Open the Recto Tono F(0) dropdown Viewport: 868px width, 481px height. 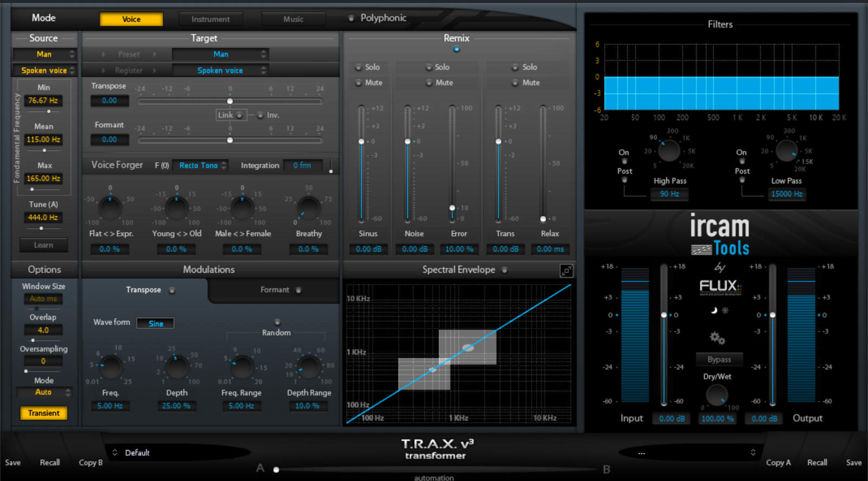tap(200, 166)
